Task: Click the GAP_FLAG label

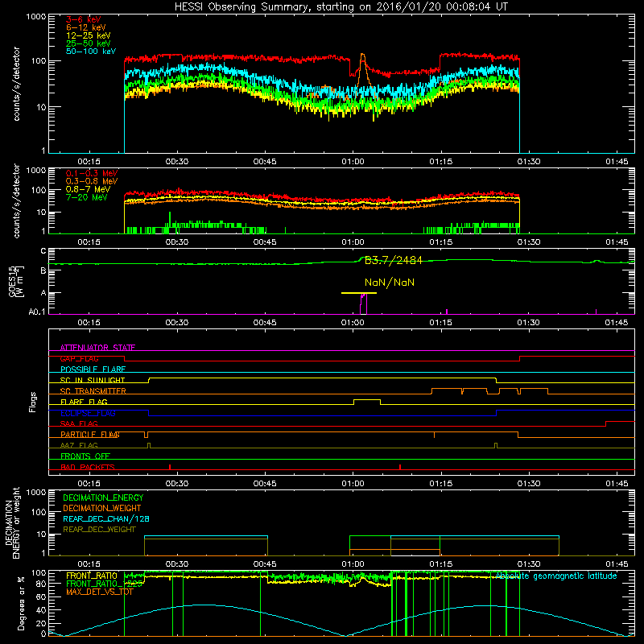Action: pos(79,358)
